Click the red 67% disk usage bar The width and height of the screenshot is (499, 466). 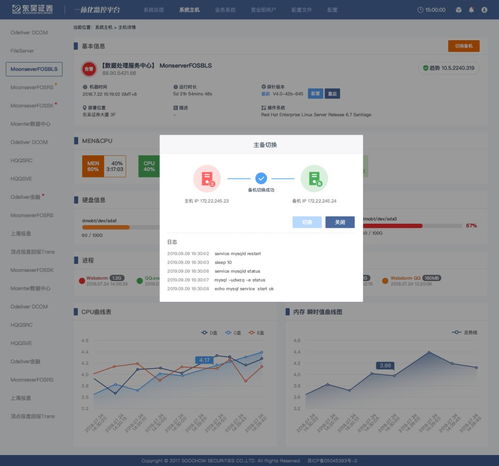coord(392,226)
